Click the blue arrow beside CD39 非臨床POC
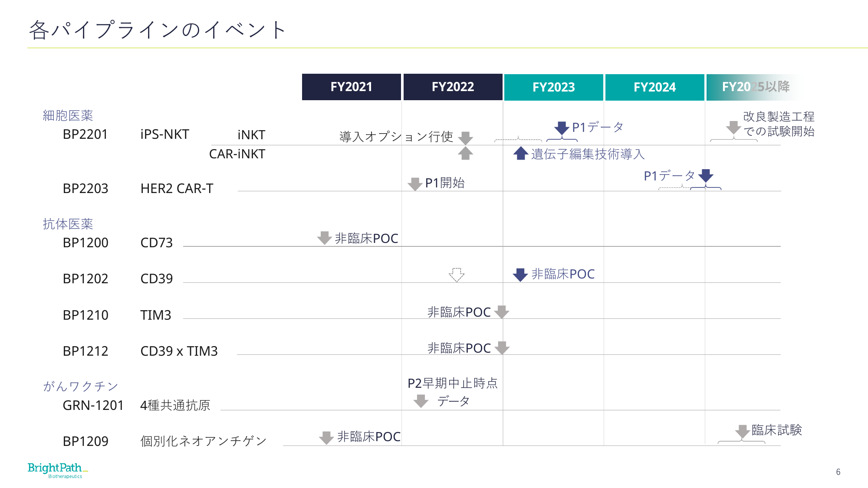868x488 pixels. (520, 275)
